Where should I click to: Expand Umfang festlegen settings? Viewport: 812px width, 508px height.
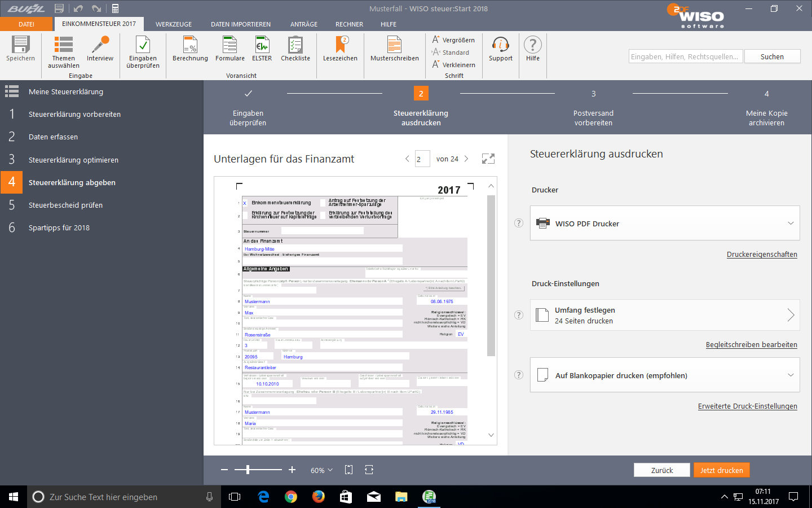click(665, 315)
